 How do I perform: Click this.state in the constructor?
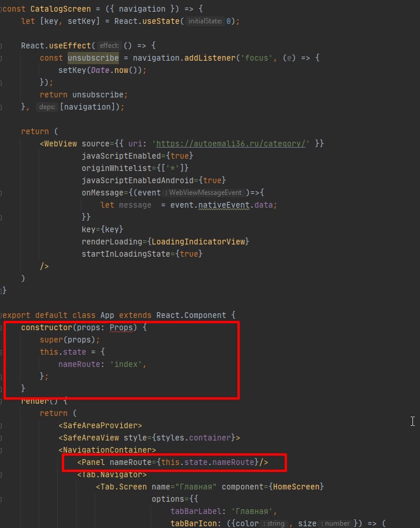(x=63, y=352)
